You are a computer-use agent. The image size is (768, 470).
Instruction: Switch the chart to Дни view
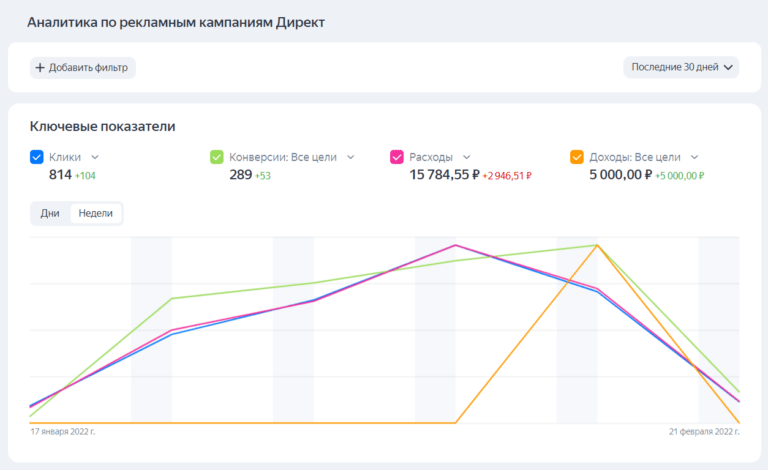(50, 213)
